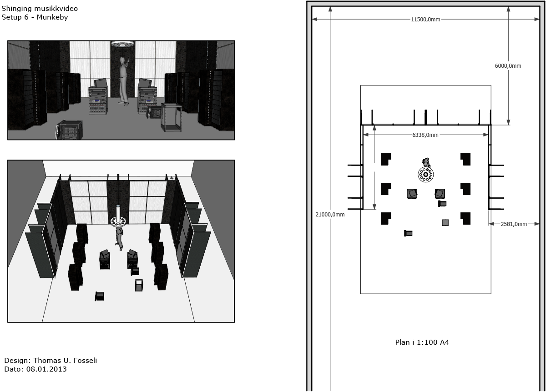The width and height of the screenshot is (546, 392).
Task: Click the 2581,0mm dimension label
Action: (514, 224)
